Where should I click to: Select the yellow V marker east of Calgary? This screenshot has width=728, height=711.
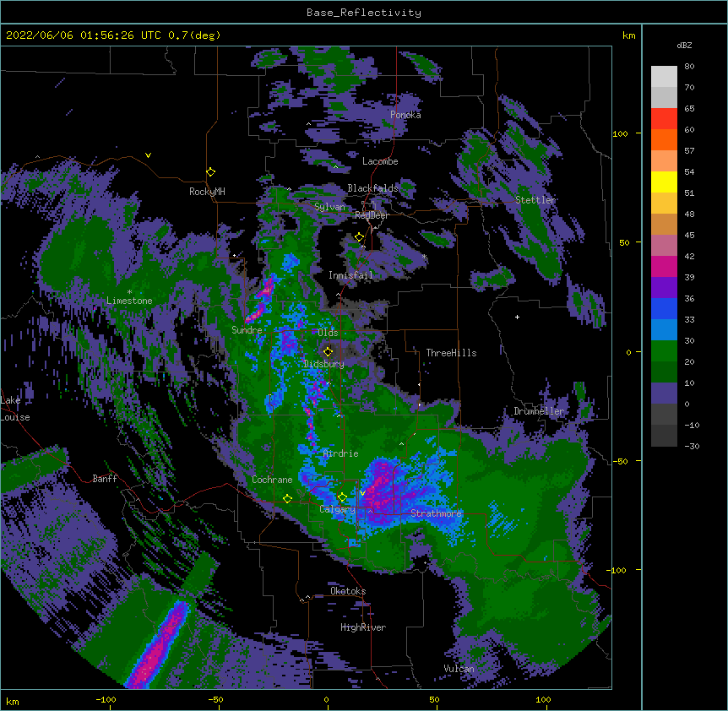pos(362,493)
